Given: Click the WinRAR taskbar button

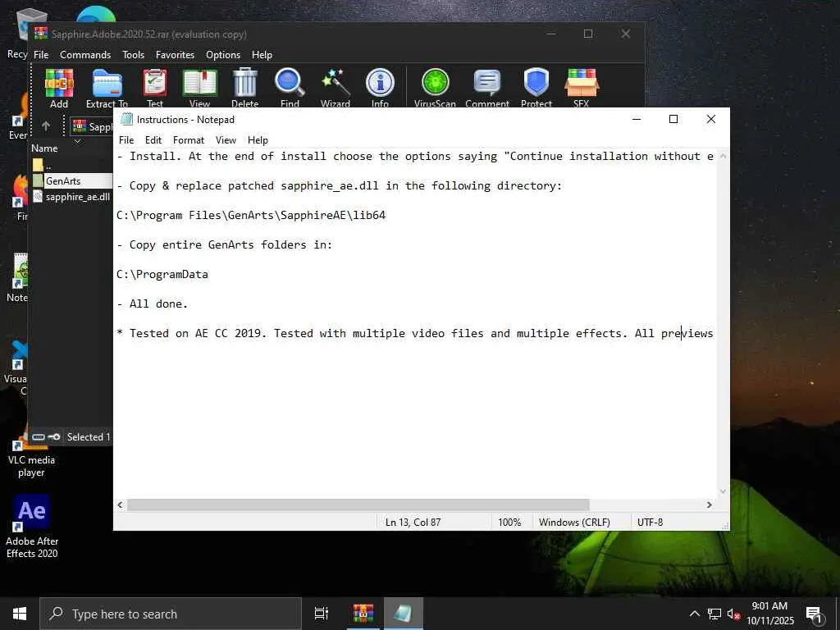Looking at the screenshot, I should click(x=363, y=614).
